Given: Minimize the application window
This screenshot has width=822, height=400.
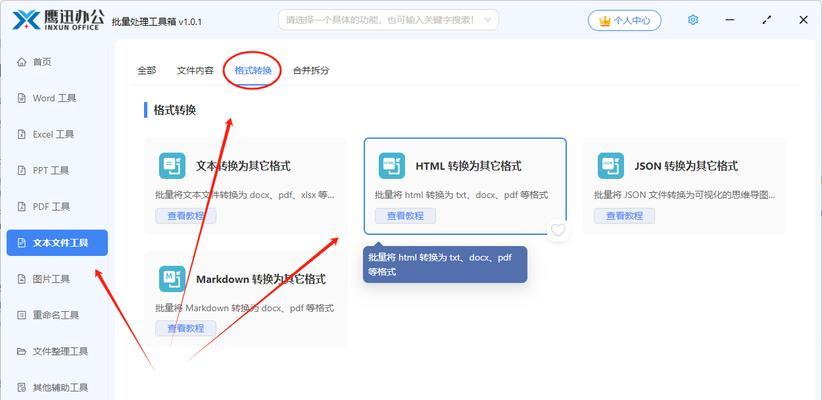Looking at the screenshot, I should coord(730,20).
